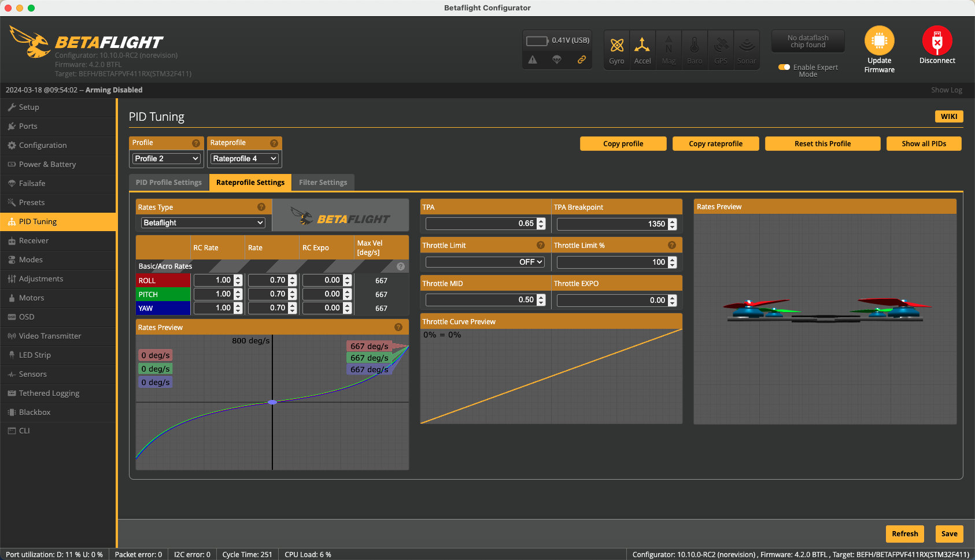Click Show Log link
Image resolution: width=975 pixels, height=560 pixels.
tap(947, 90)
